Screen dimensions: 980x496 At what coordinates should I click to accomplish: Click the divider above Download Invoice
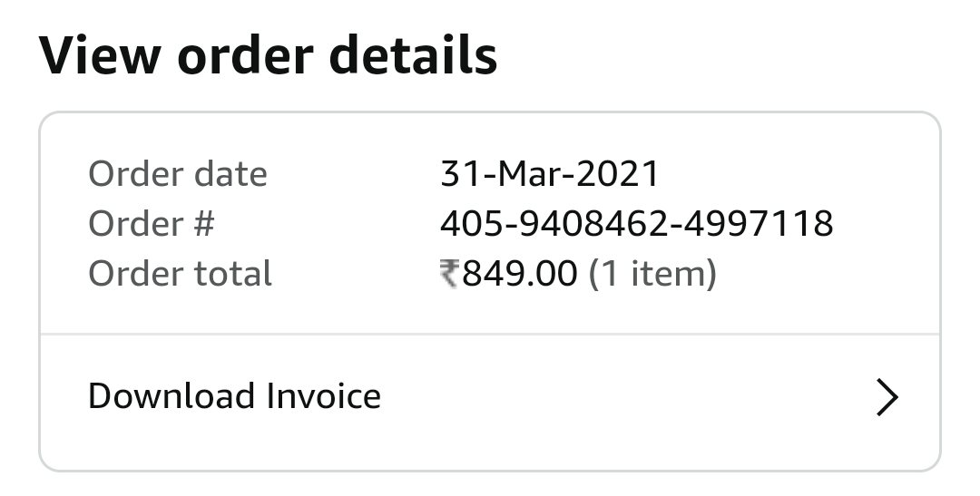(490, 335)
